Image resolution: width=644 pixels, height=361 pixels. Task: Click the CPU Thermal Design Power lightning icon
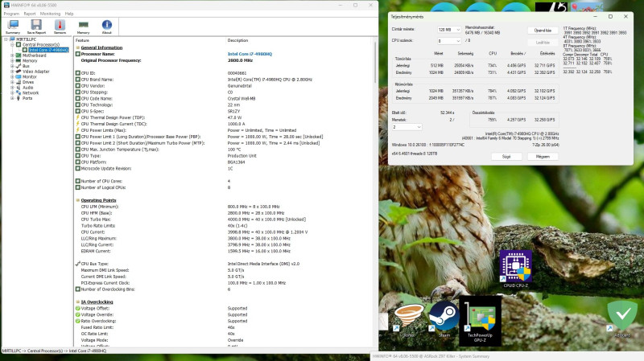pyautogui.click(x=77, y=117)
